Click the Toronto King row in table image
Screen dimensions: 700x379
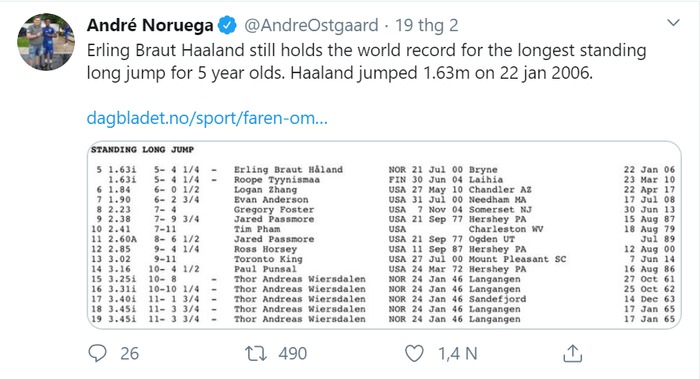tap(384, 259)
